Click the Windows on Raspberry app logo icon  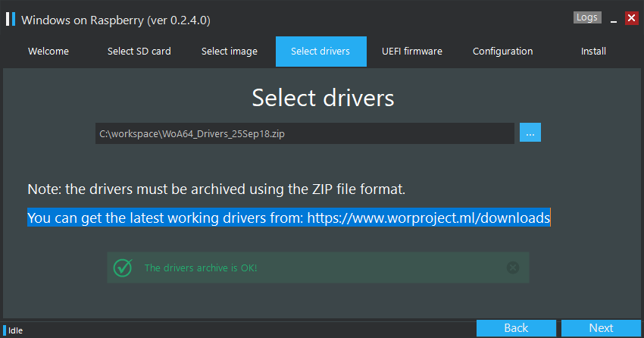[11, 19]
